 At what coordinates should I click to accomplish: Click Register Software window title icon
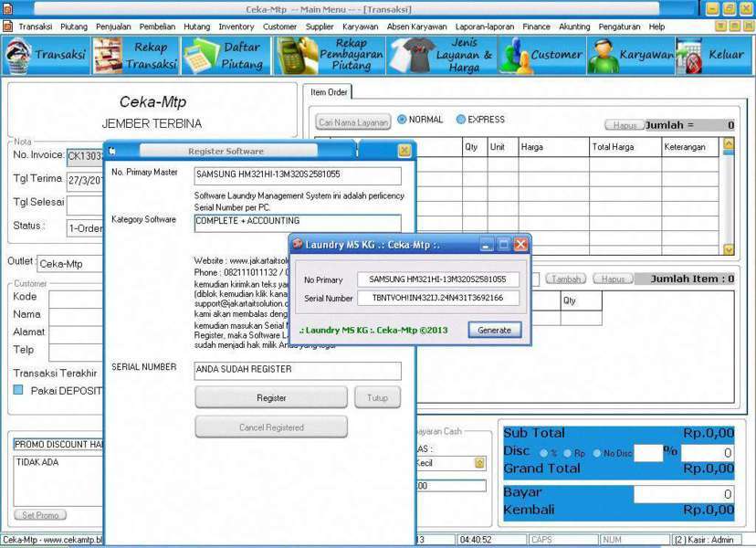pyautogui.click(x=112, y=151)
